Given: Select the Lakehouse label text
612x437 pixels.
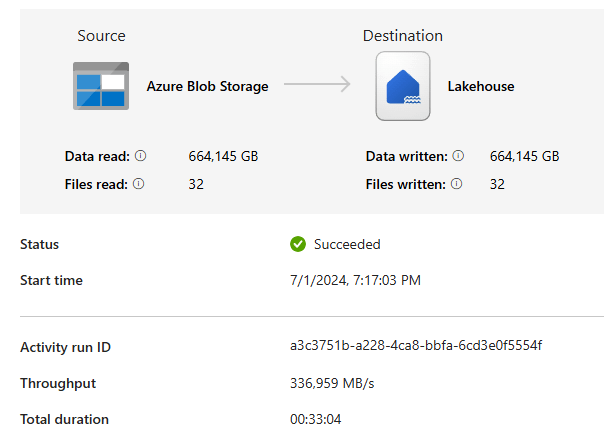Looking at the screenshot, I should [481, 86].
